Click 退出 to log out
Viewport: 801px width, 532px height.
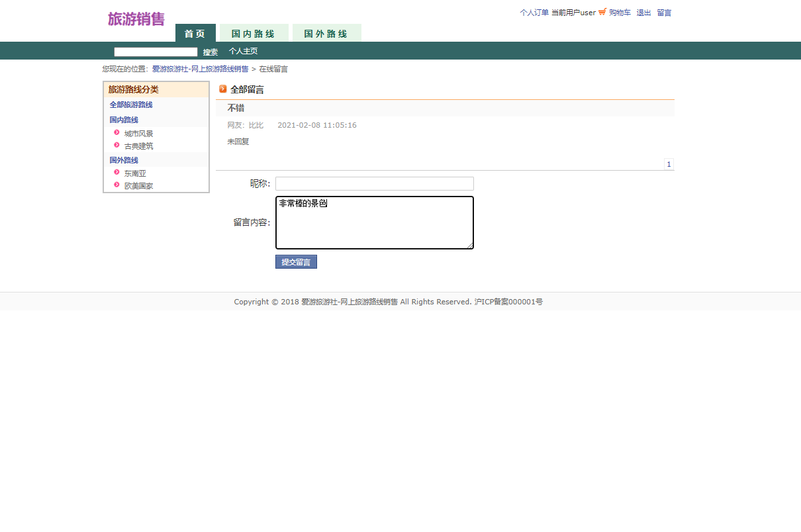(644, 13)
